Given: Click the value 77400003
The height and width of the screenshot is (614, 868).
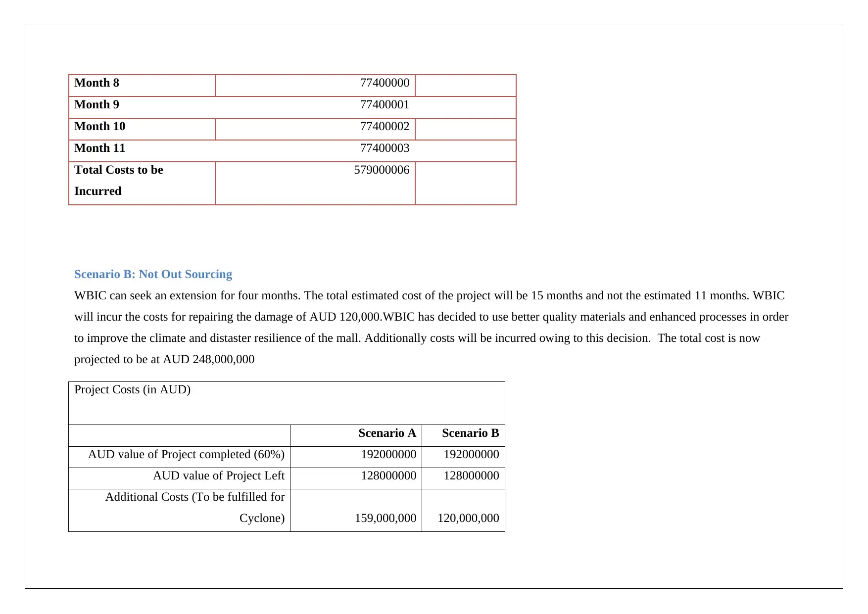Looking at the screenshot, I should coord(385,148).
